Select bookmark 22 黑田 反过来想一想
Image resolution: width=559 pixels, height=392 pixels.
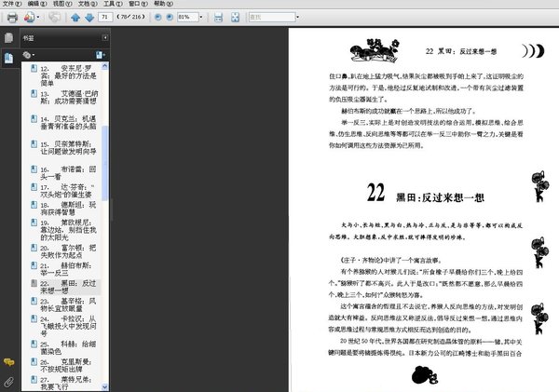point(68,287)
